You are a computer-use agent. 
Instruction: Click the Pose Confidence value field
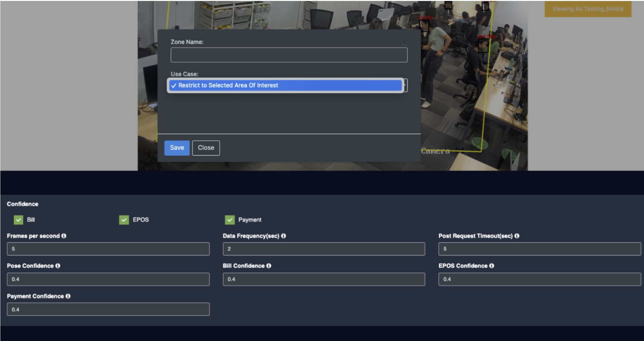(108, 279)
